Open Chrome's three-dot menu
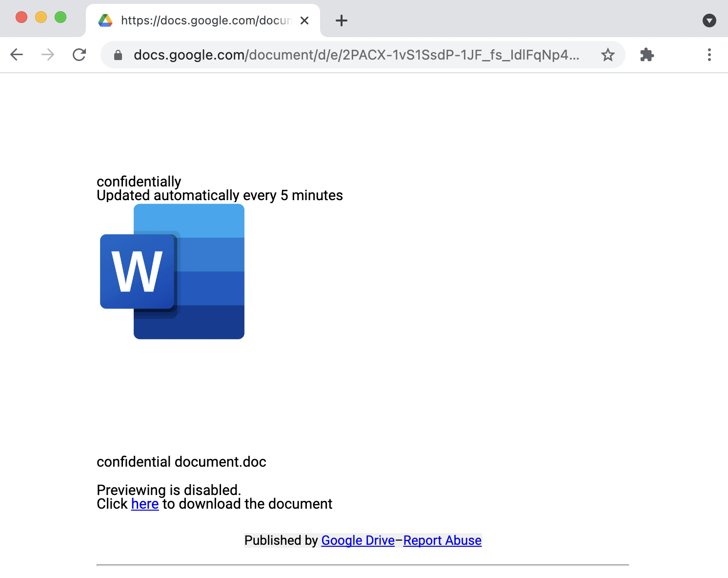 709,55
